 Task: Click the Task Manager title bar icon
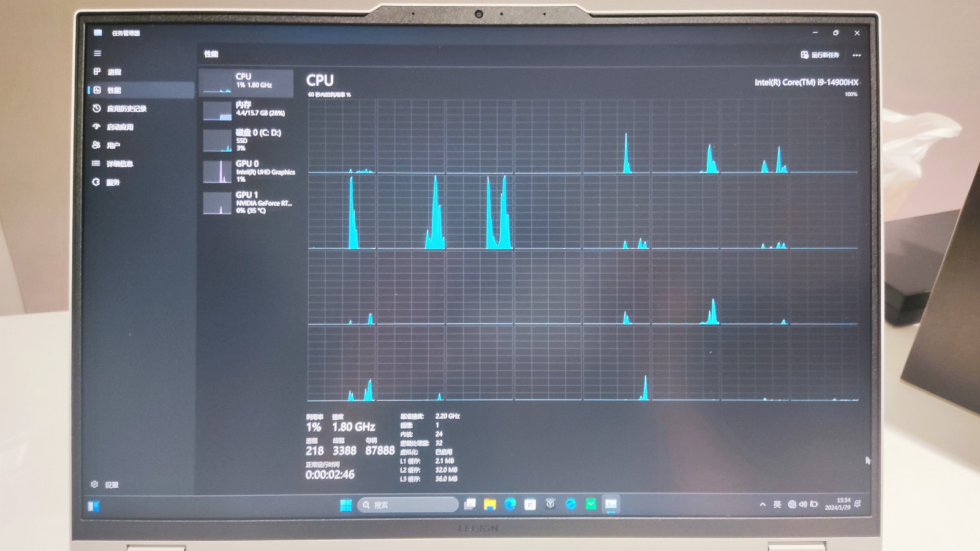coord(98,32)
